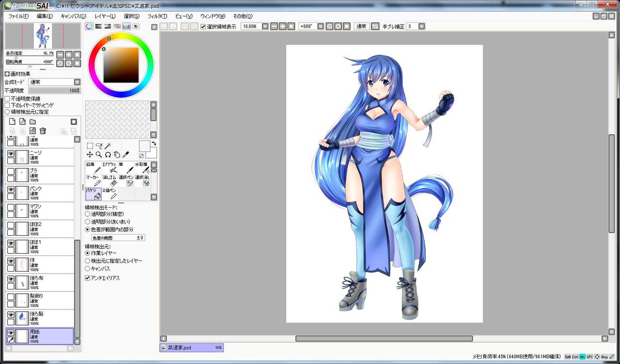Select the Pencil (鉛筆) tool
This screenshot has height=364, width=620.
[x=93, y=167]
